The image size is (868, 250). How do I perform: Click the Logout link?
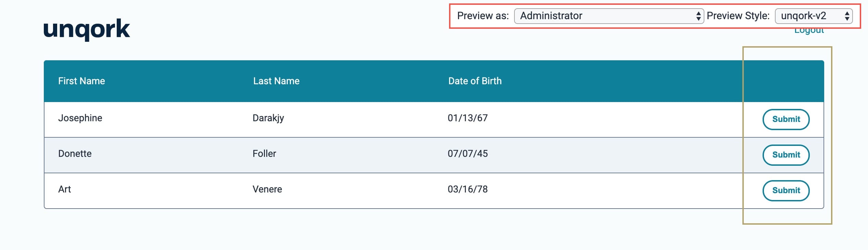(x=809, y=32)
